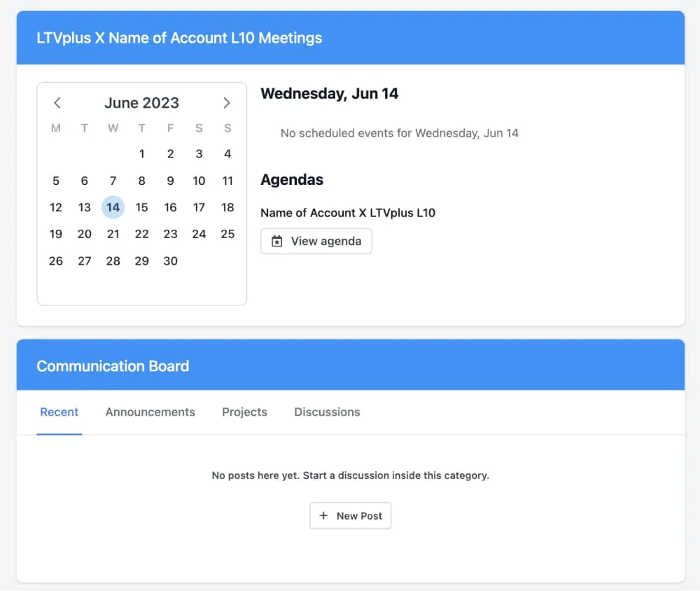Select June 11 on calendar
Screen dimensions: 700x591
[227, 181]
